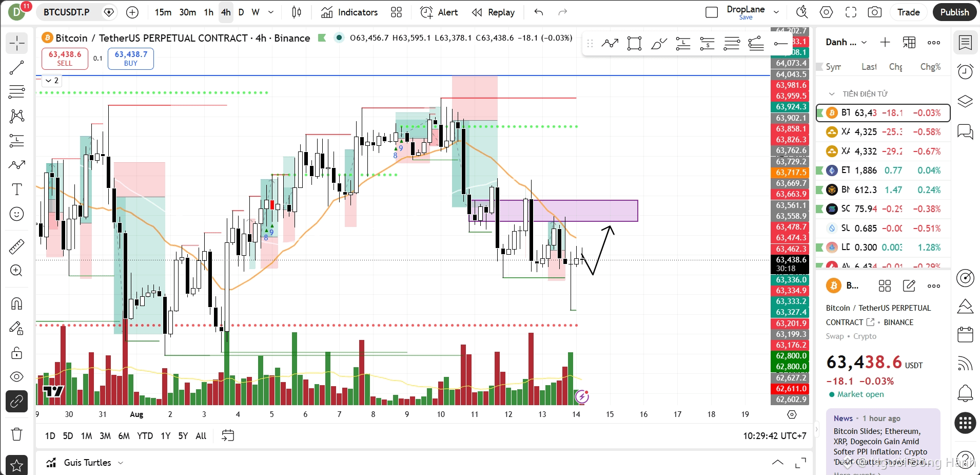Open the economic calendar panel
The width and height of the screenshot is (980, 475).
pyautogui.click(x=965, y=334)
